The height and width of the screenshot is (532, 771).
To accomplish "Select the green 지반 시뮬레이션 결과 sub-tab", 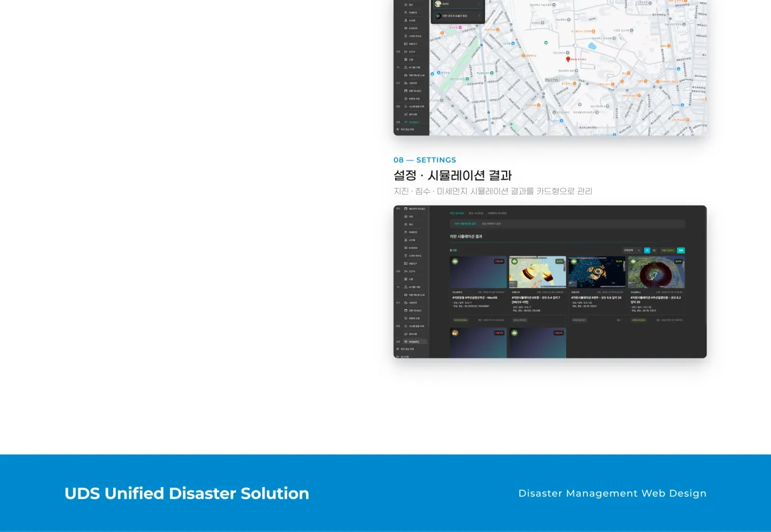I will pos(465,224).
